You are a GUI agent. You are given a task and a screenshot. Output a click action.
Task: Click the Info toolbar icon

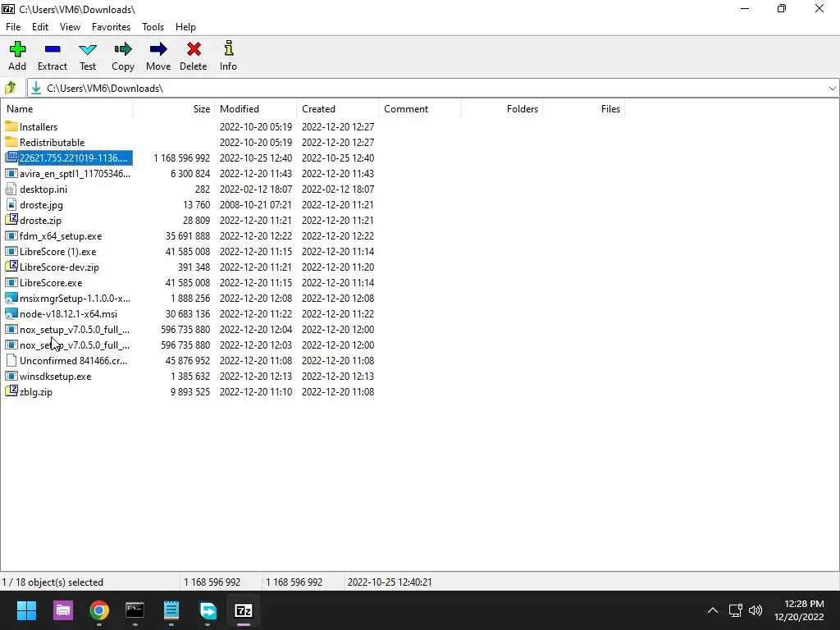click(228, 48)
